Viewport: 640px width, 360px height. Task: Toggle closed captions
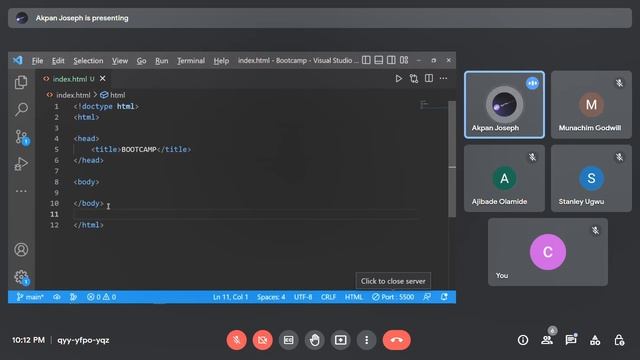tap(289, 340)
